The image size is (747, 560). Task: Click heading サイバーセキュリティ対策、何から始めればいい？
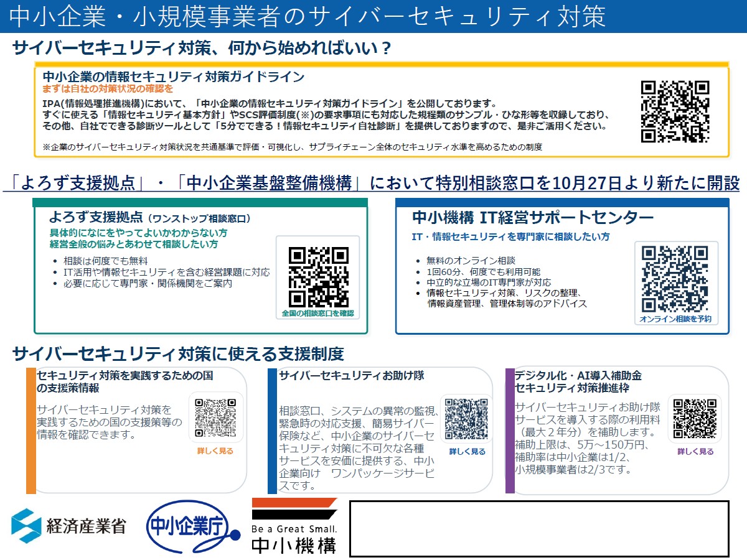coord(202,49)
